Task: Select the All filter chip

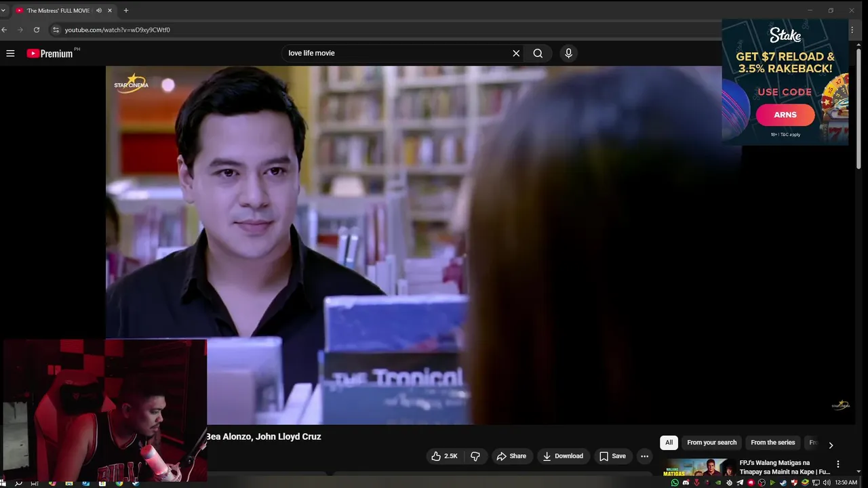Action: [669, 443]
